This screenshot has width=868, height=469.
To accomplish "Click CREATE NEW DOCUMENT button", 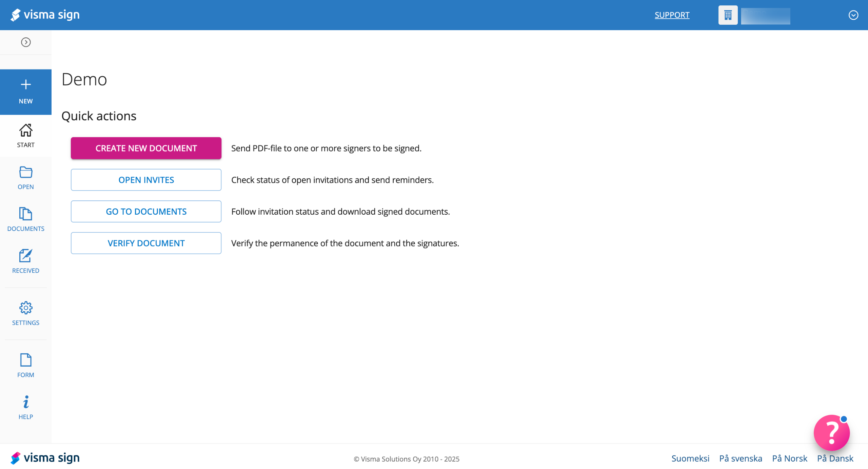I will click(x=146, y=148).
